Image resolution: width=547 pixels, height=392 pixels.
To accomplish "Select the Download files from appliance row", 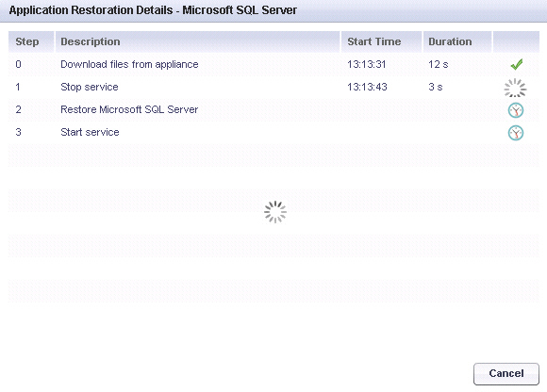I will [x=273, y=64].
